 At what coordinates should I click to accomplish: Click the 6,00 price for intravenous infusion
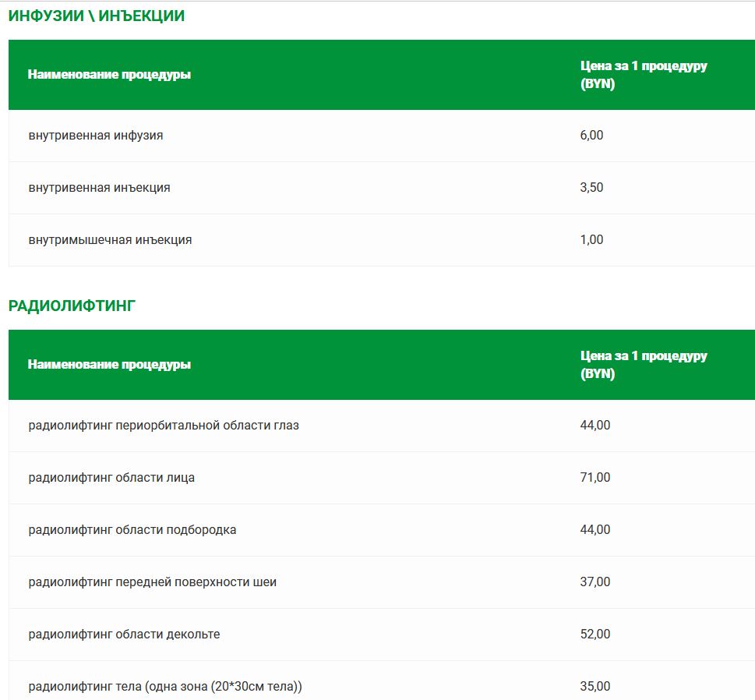point(591,136)
